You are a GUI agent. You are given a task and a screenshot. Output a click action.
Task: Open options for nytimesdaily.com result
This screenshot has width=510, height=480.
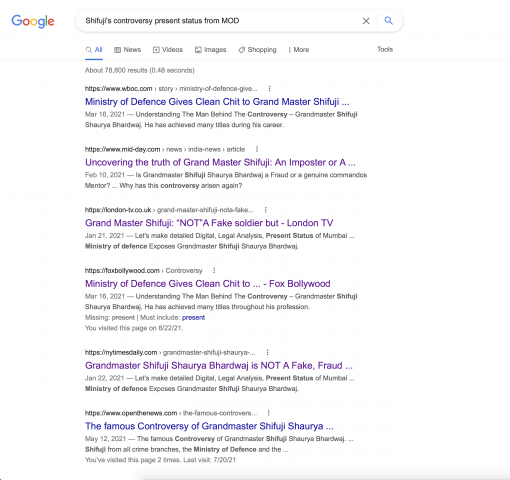(267, 352)
